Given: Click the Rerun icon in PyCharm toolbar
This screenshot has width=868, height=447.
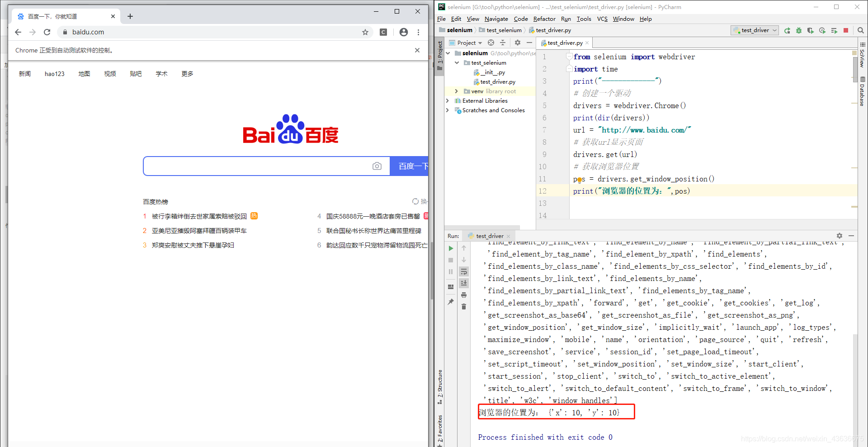Looking at the screenshot, I should coord(787,30).
